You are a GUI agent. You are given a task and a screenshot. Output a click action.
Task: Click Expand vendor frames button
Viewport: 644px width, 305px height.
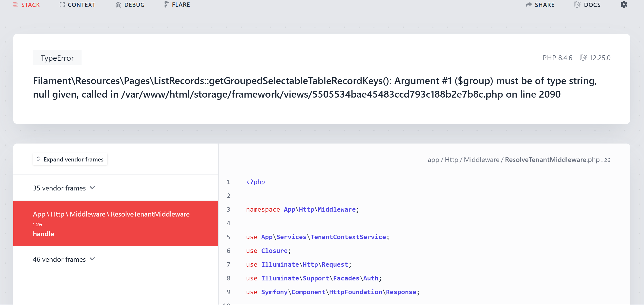[x=70, y=159]
